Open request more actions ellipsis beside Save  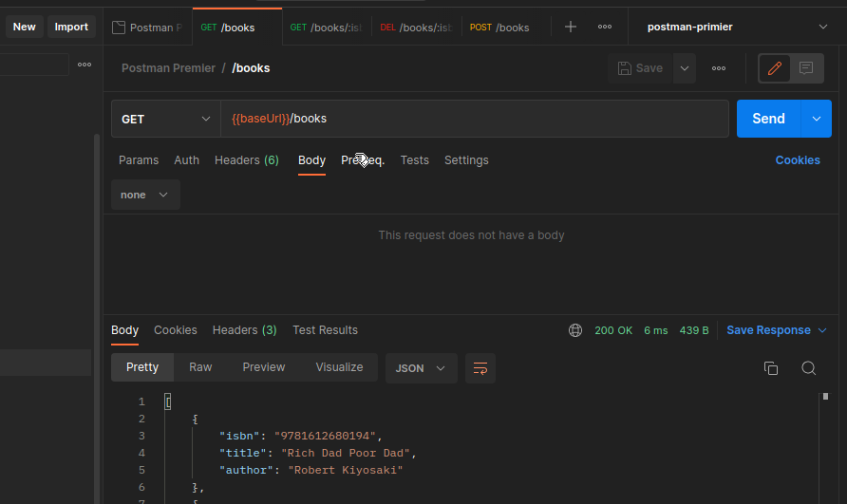719,68
